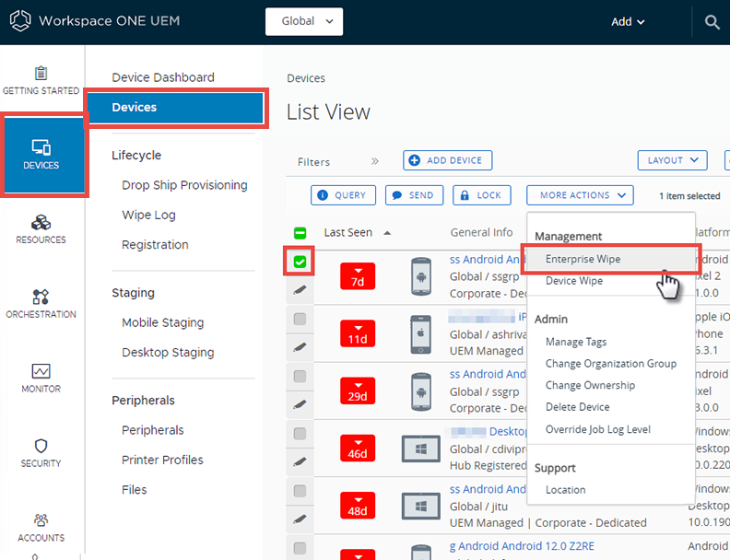Uncheck the 7d device checkbox

[300, 262]
